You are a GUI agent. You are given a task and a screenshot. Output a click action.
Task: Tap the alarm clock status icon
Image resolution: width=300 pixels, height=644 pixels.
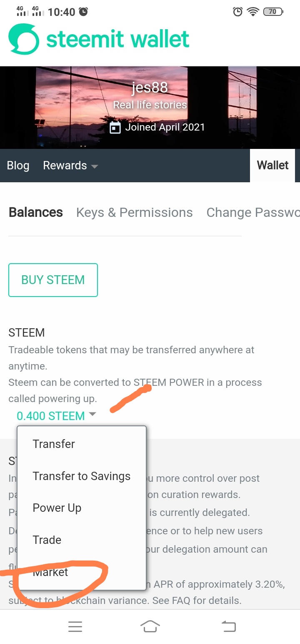[x=237, y=12]
